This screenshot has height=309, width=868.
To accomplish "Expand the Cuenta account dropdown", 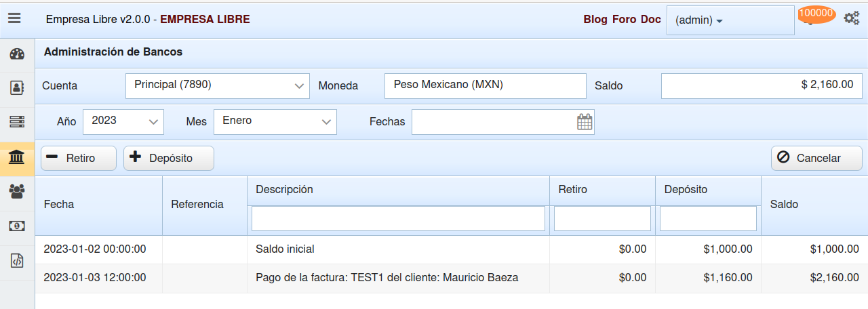I will 217,86.
